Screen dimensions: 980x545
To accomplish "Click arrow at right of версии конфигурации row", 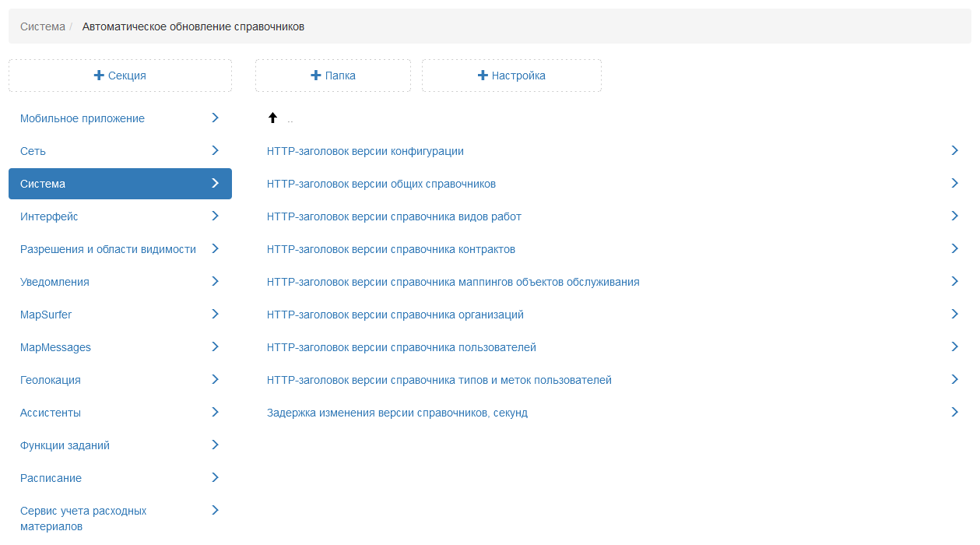I will (955, 150).
